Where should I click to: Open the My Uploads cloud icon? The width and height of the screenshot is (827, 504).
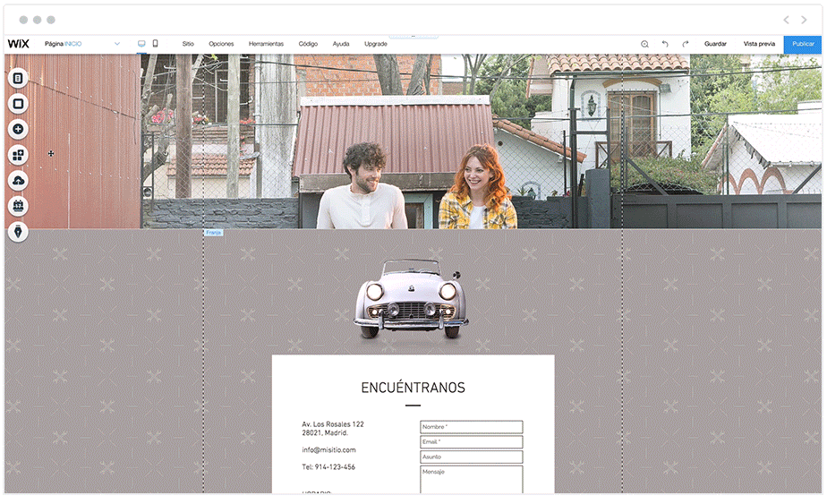pos(18,181)
